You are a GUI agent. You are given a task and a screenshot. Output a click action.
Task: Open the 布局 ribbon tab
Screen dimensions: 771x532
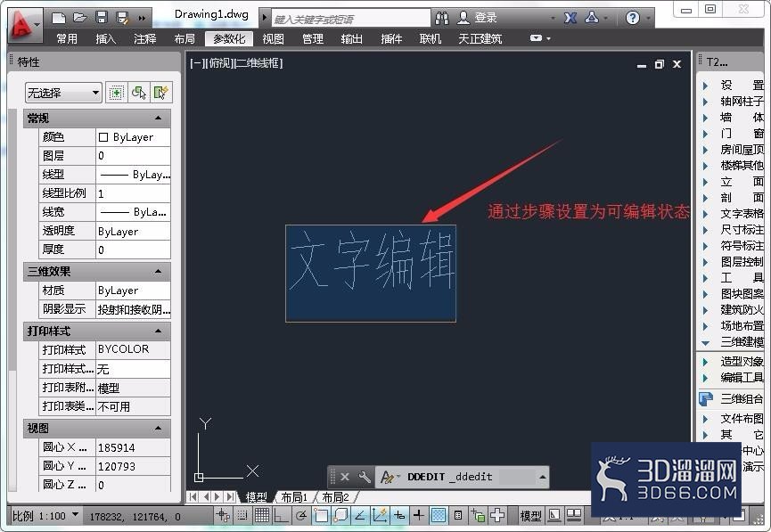pyautogui.click(x=185, y=38)
